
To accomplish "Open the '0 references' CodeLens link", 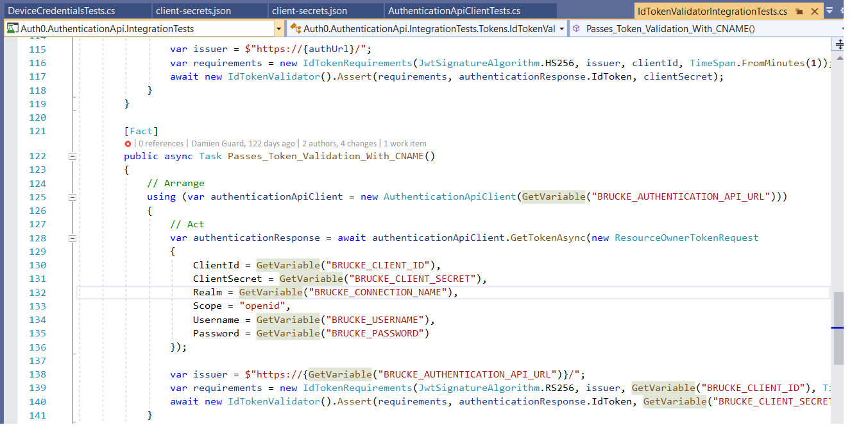I will (160, 144).
